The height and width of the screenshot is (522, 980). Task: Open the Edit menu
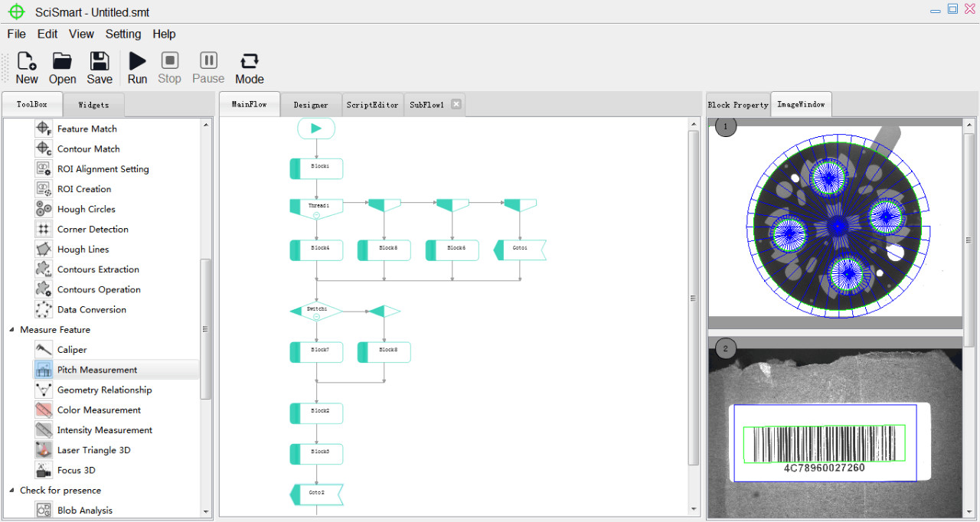[x=47, y=34]
